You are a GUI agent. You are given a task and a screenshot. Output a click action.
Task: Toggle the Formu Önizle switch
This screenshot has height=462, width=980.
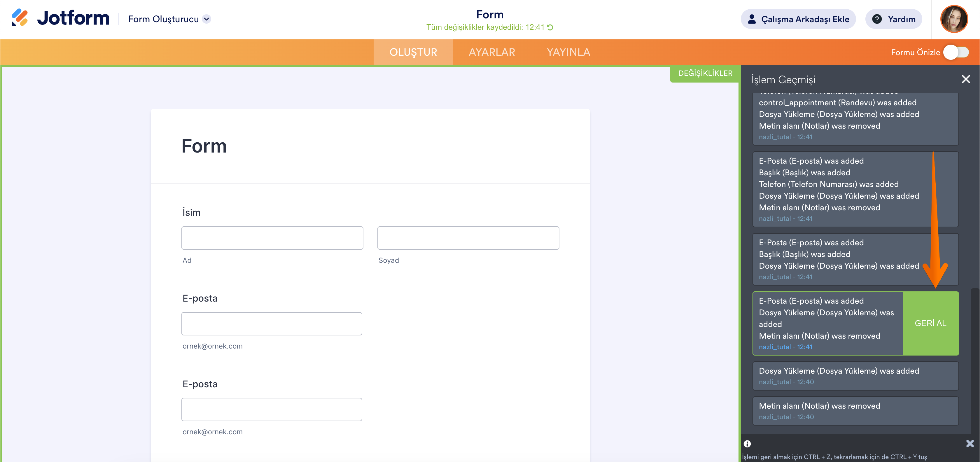[x=956, y=52]
